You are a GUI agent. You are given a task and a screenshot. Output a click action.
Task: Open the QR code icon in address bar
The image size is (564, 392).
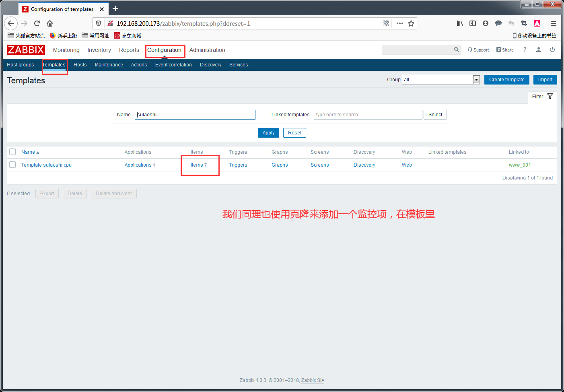(386, 23)
